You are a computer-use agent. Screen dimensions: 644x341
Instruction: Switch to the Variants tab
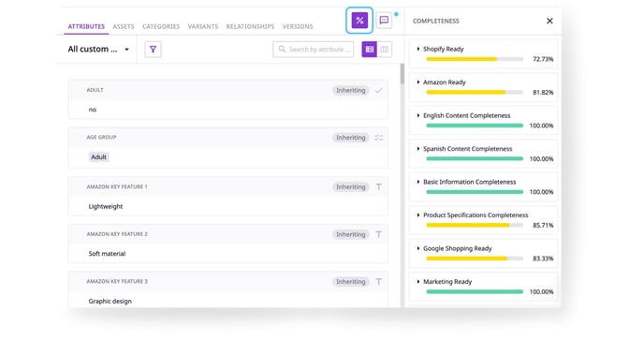coord(203,26)
